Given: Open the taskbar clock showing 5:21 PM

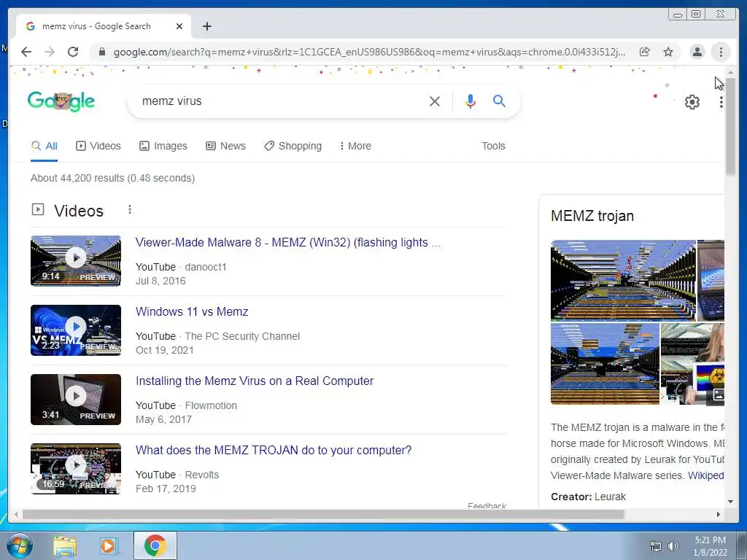Looking at the screenshot, I should click(710, 546).
